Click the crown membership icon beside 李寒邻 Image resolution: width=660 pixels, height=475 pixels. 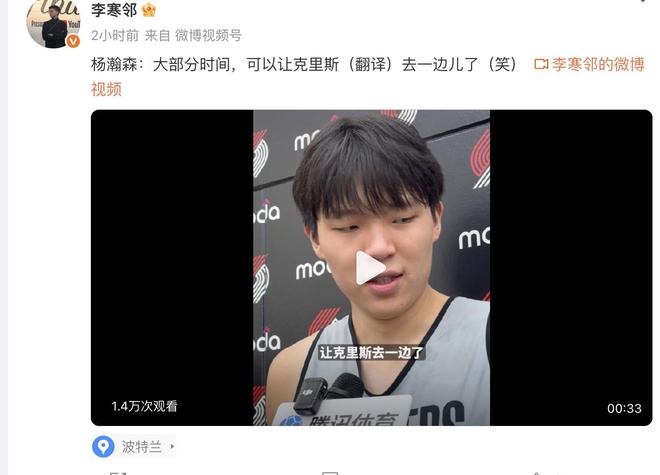click(x=149, y=9)
